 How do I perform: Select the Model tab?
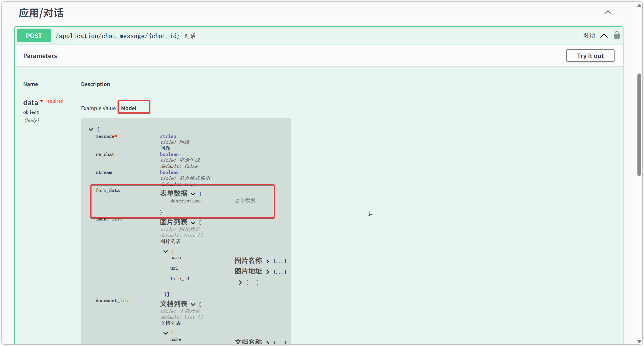tap(129, 108)
